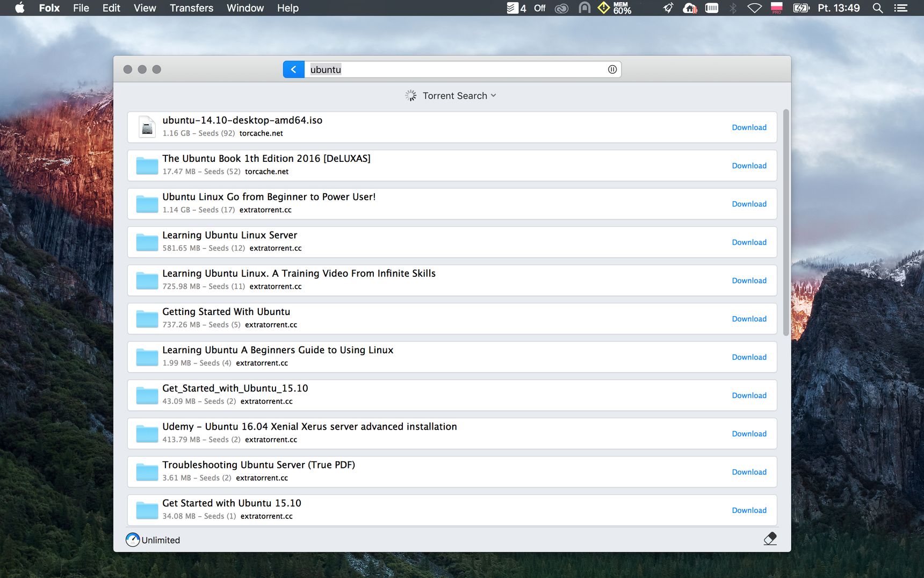The image size is (924, 578).
Task: Click the rocket icon in menu bar
Action: (x=668, y=8)
